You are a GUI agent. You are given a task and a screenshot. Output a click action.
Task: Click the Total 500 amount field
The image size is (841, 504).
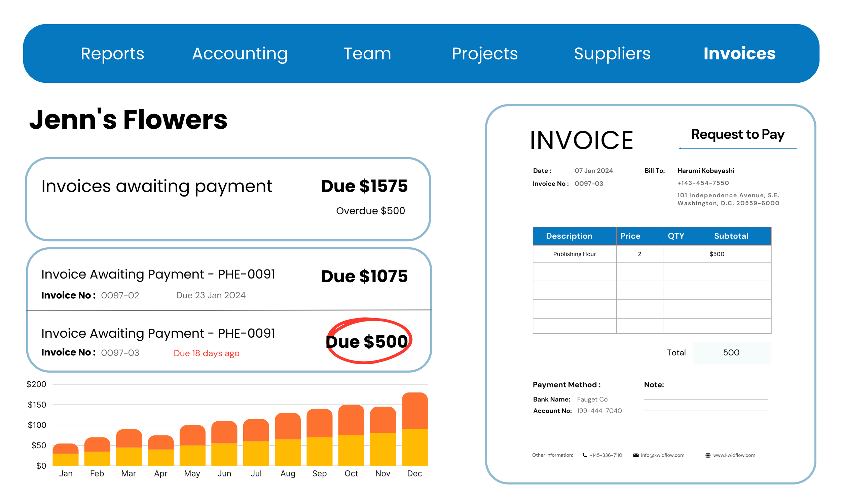click(731, 352)
